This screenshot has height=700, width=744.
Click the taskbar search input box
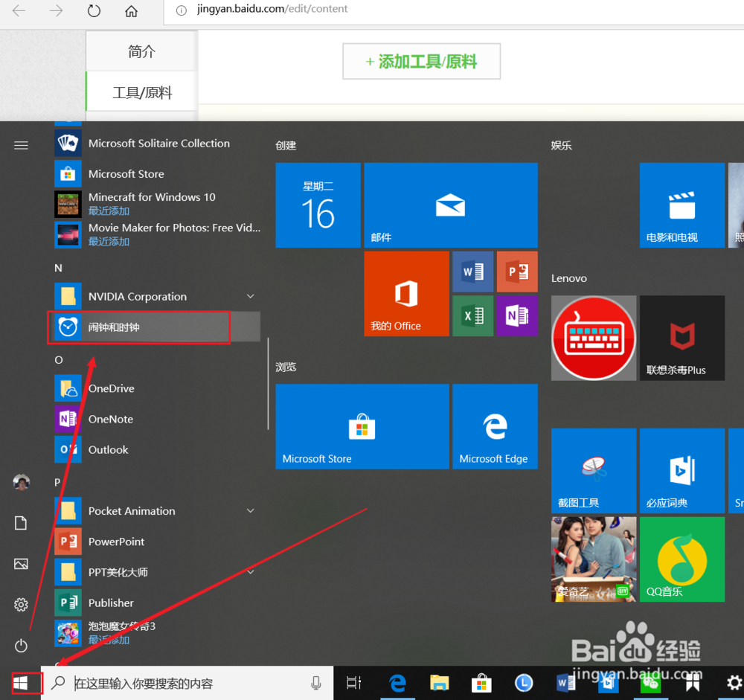[x=187, y=684]
